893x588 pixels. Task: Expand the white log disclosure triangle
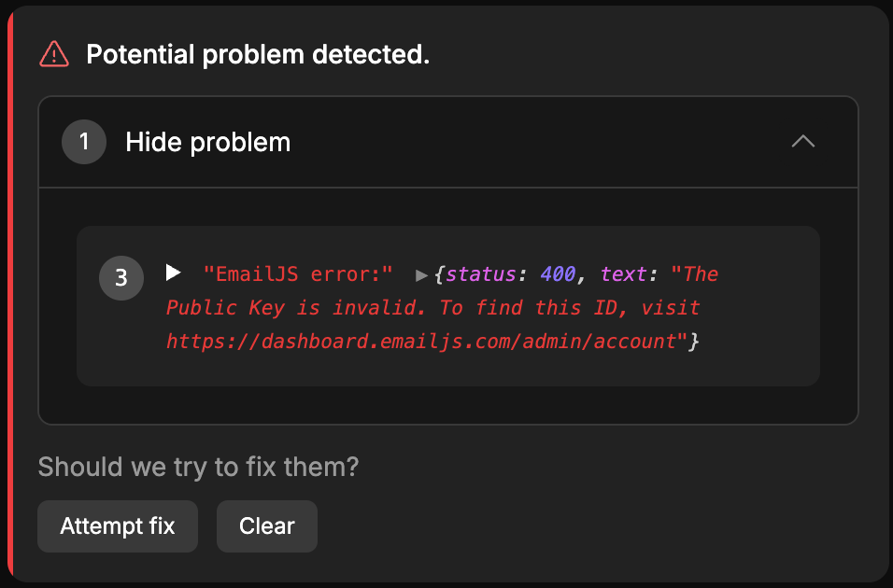173,273
